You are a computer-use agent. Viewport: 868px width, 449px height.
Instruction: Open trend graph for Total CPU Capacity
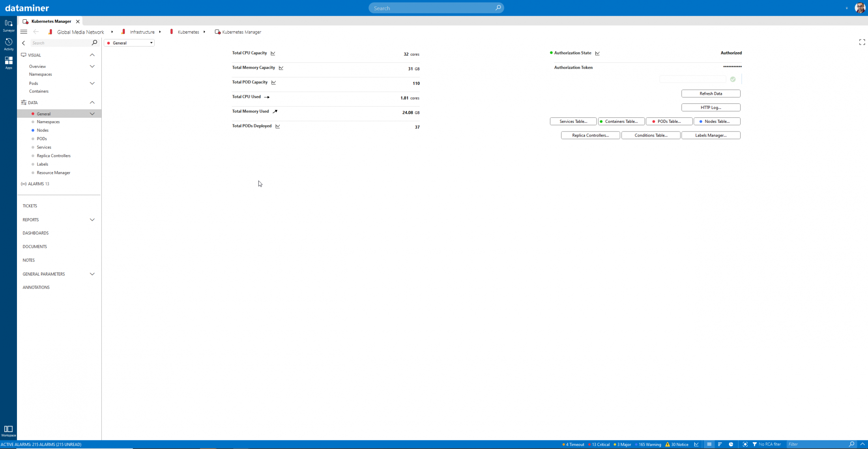(273, 53)
